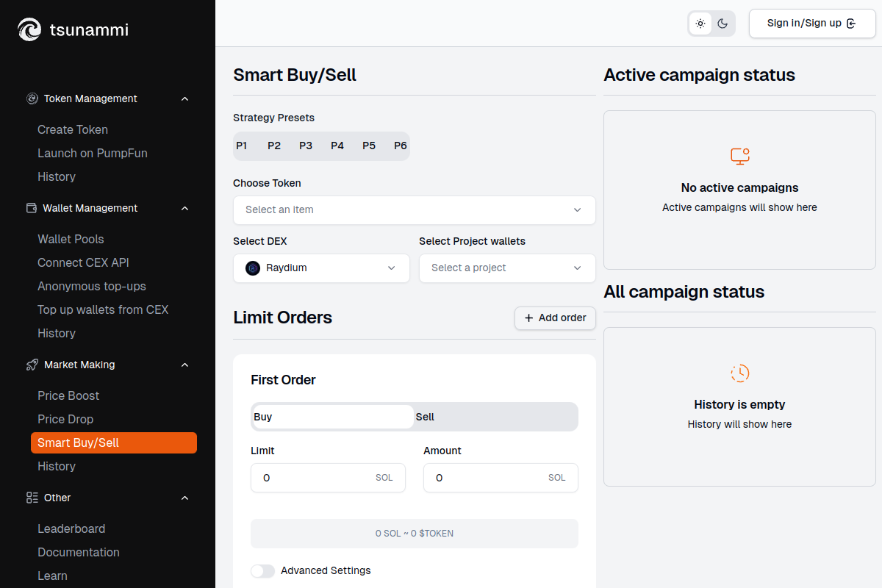
Task: Click the Sign in/Sign up button
Action: coord(812,24)
